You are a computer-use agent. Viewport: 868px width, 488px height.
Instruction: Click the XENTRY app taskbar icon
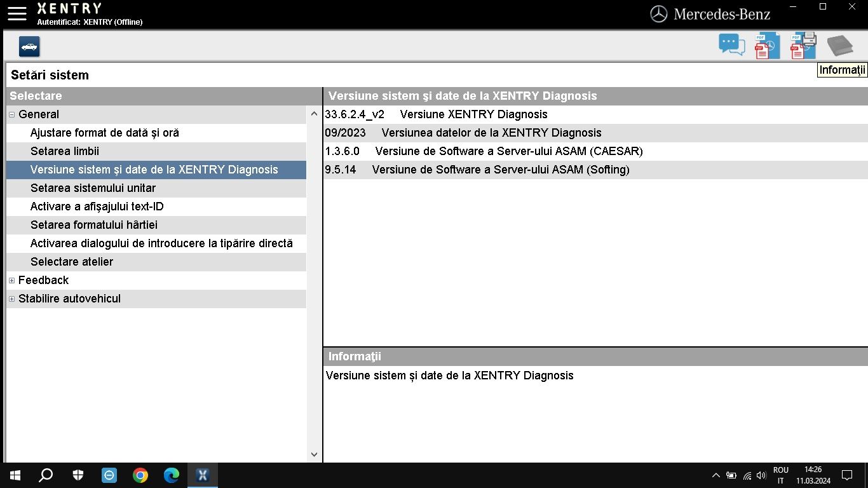pos(203,475)
